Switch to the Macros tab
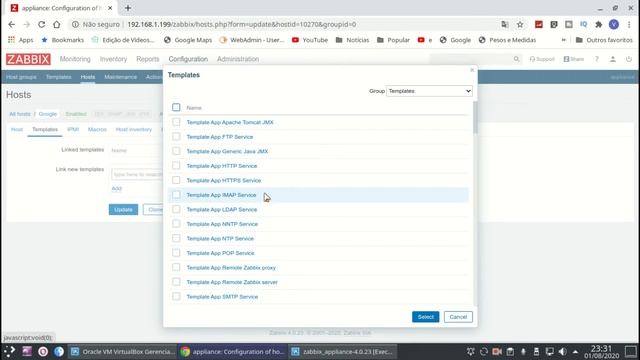640x360 pixels. [97, 129]
